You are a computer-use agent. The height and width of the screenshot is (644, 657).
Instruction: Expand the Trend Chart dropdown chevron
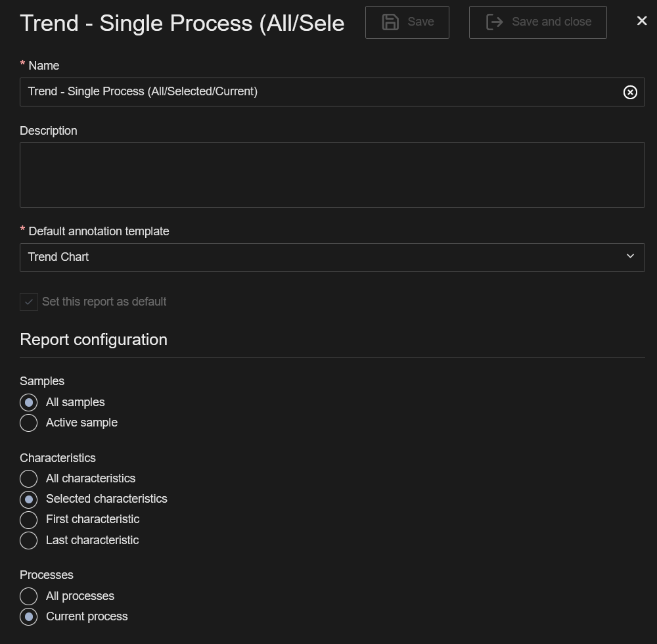(630, 256)
